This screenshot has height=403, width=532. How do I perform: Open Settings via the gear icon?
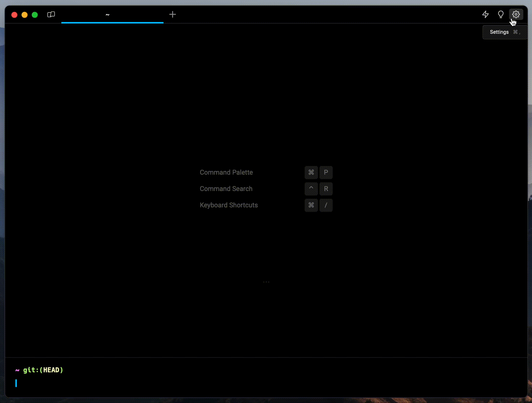coord(516,14)
